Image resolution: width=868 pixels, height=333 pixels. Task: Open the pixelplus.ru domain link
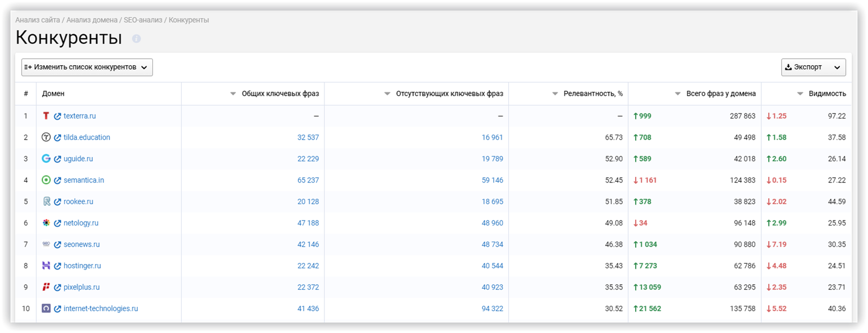(81, 287)
